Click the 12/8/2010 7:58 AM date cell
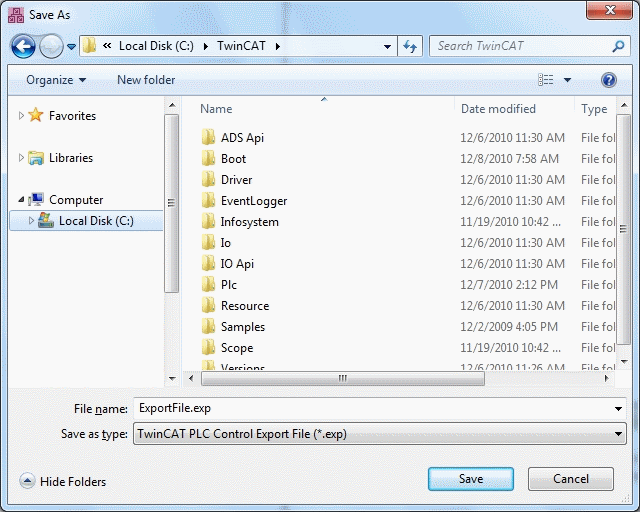 (x=509, y=158)
